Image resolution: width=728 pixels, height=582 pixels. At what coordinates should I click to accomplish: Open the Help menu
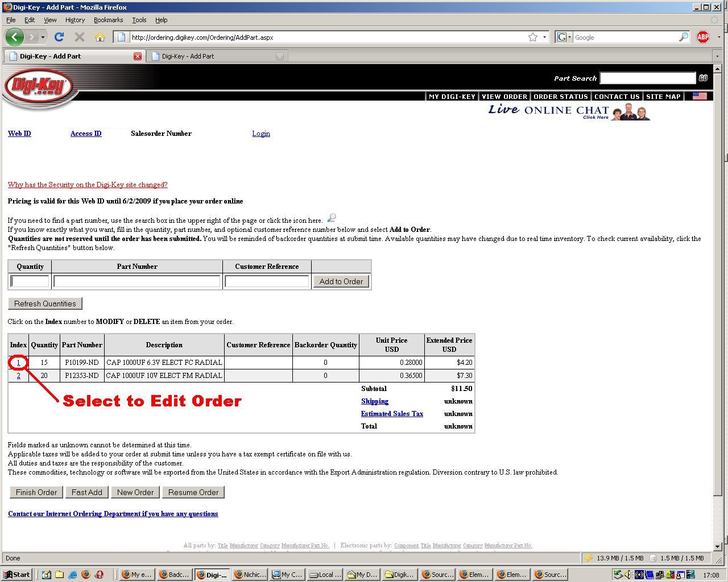coord(162,20)
